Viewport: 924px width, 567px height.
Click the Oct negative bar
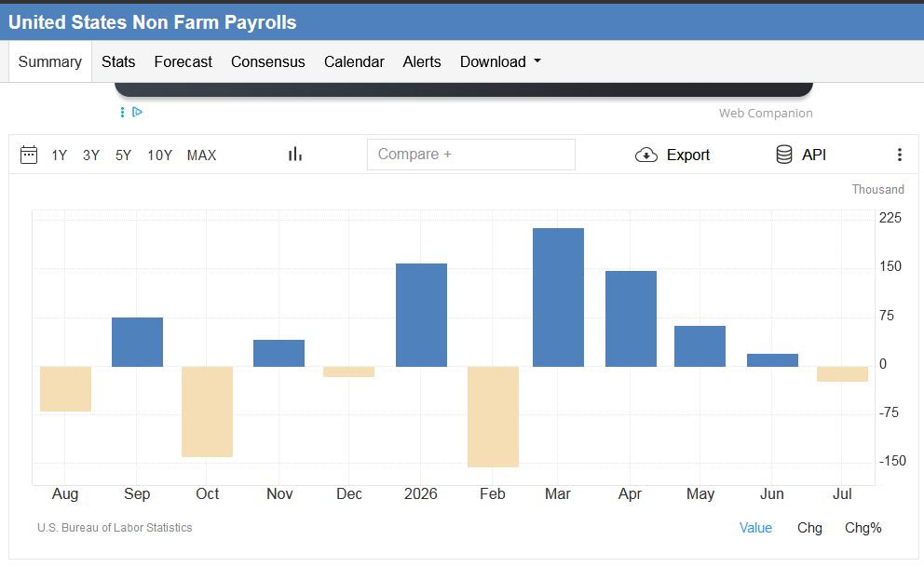click(x=207, y=412)
